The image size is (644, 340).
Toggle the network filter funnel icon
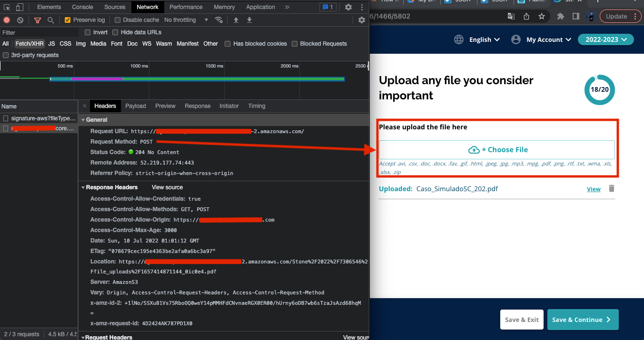[37, 20]
